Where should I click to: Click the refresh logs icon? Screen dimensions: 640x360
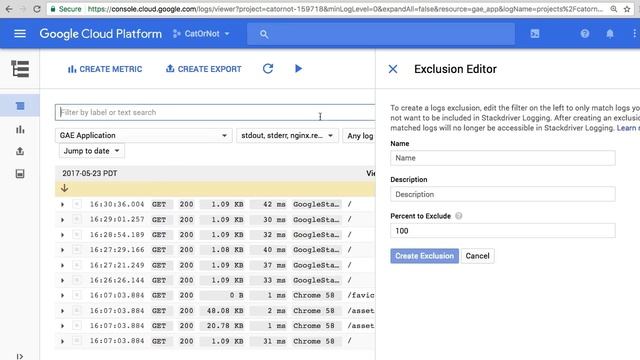pyautogui.click(x=268, y=69)
